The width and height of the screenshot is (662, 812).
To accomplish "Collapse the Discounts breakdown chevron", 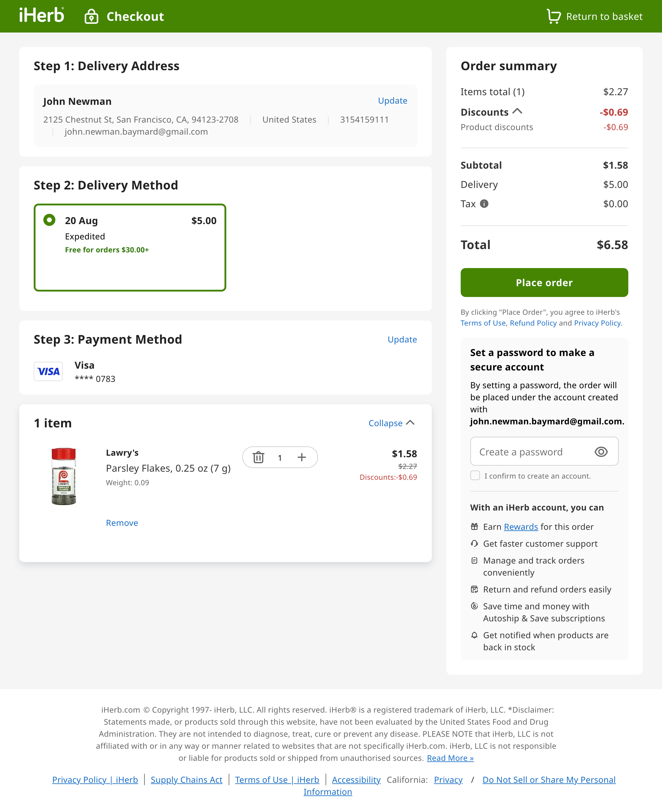I will click(x=518, y=111).
